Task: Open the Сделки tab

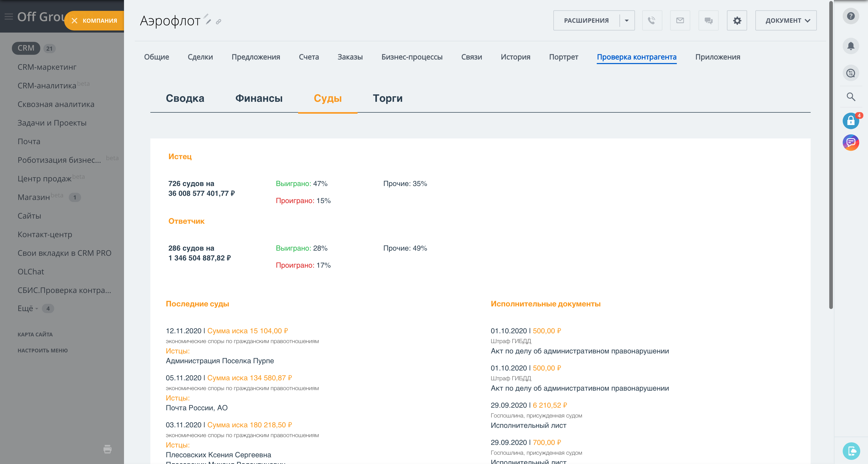Action: (x=200, y=57)
